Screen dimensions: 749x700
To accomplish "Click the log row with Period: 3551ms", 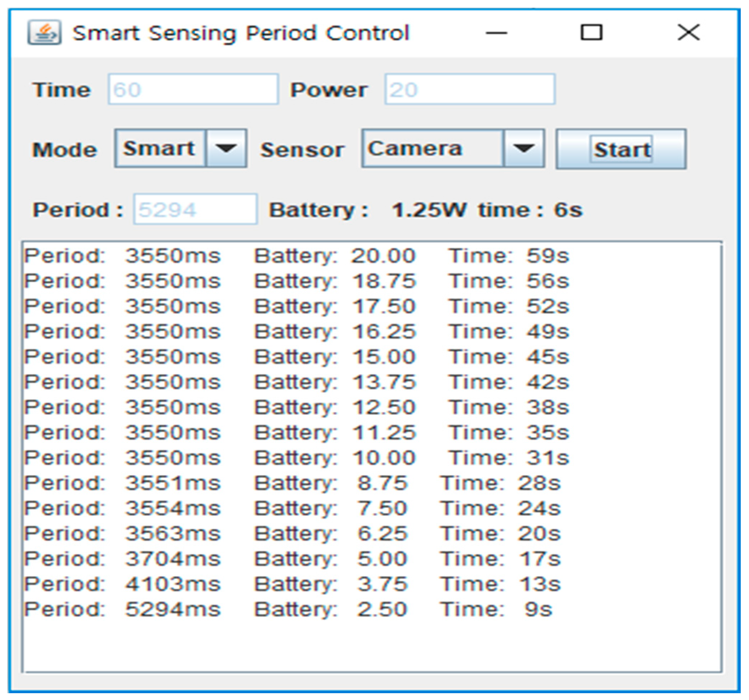I will tap(293, 483).
